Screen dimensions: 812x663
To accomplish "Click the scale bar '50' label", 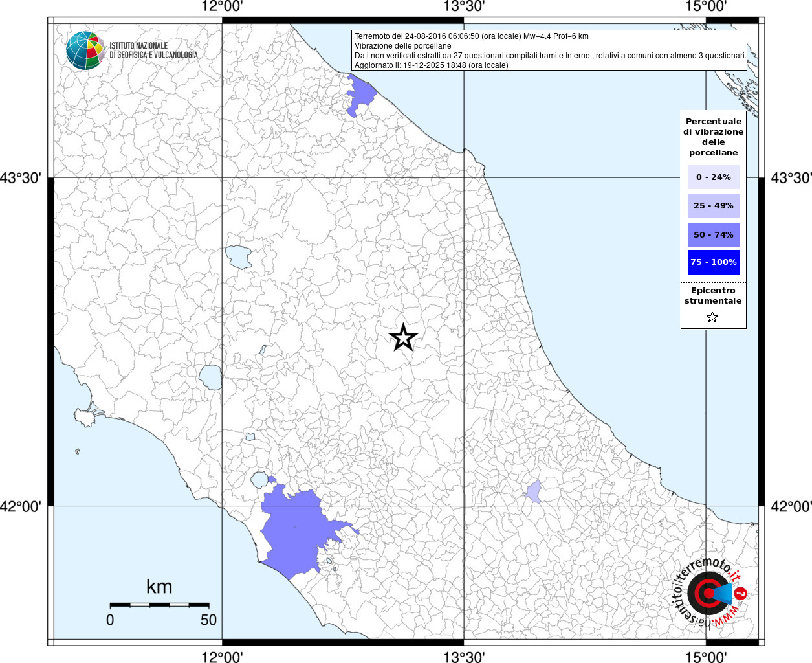I will click(x=208, y=620).
